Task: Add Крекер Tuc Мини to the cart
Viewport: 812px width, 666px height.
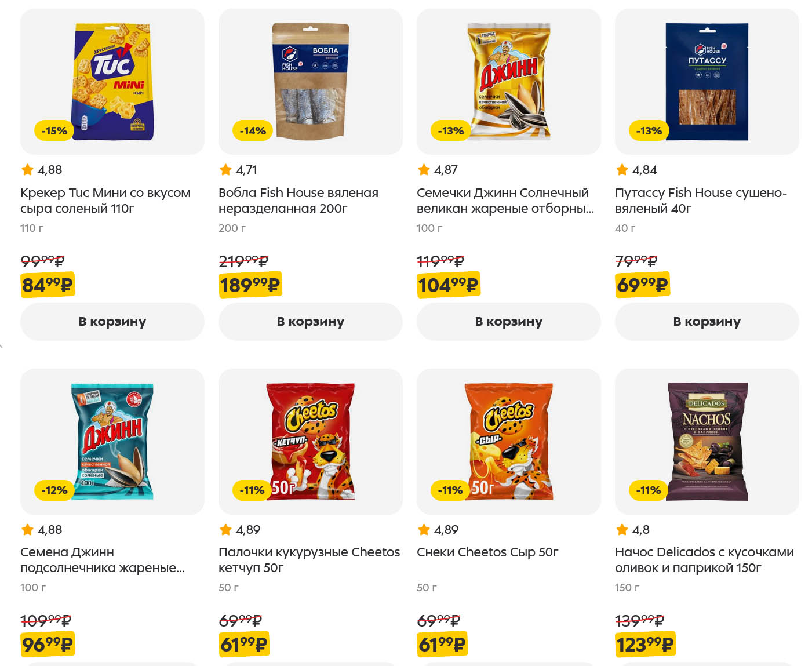Action: 112,322
